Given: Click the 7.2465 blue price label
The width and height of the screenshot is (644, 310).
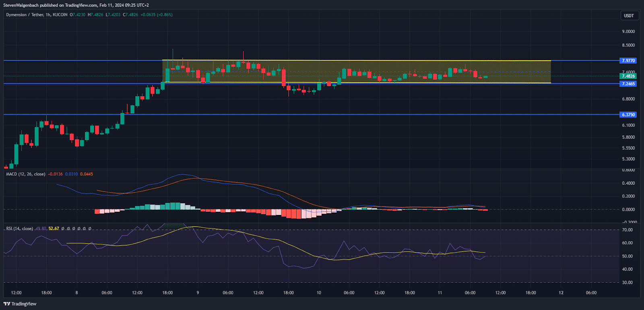Looking at the screenshot, I should pyautogui.click(x=628, y=84).
